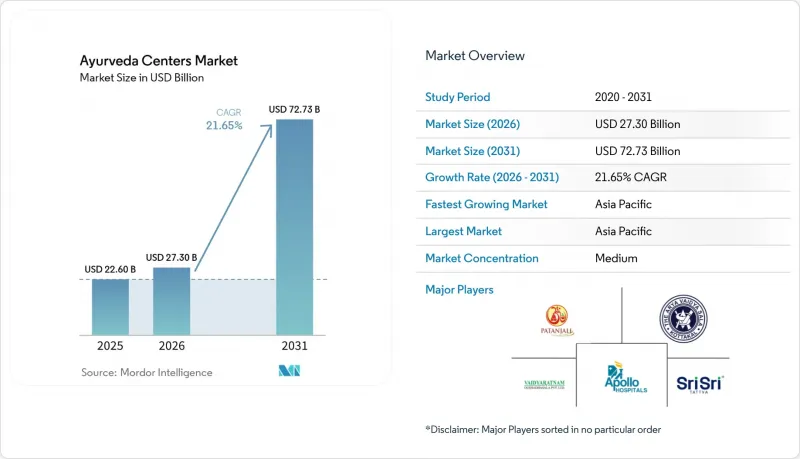The height and width of the screenshot is (459, 800).
Task: Click the Patanjali logo
Action: click(x=557, y=321)
